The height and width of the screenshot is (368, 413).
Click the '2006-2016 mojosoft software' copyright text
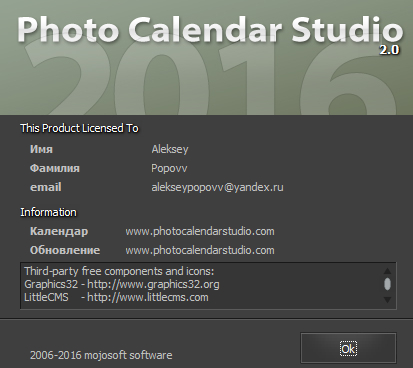coord(101,355)
